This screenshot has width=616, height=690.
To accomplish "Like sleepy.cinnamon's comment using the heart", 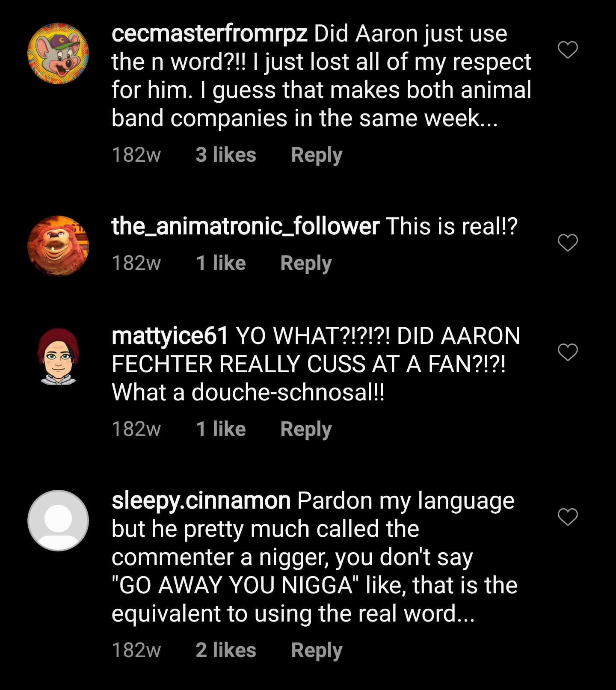I will click(x=568, y=517).
